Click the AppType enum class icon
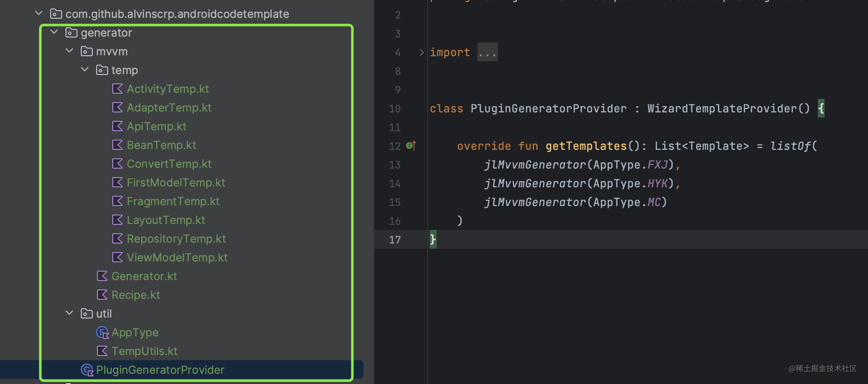868x384 pixels. click(x=103, y=332)
